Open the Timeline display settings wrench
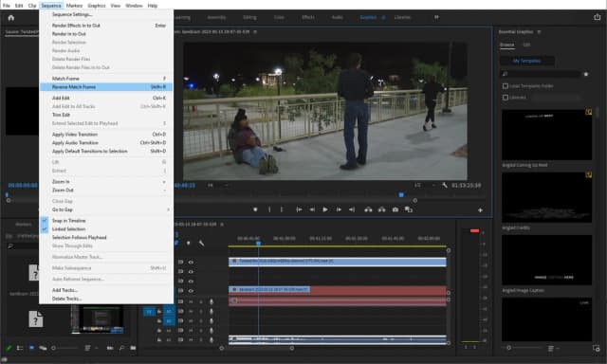The height and width of the screenshot is (364, 607). (x=201, y=243)
